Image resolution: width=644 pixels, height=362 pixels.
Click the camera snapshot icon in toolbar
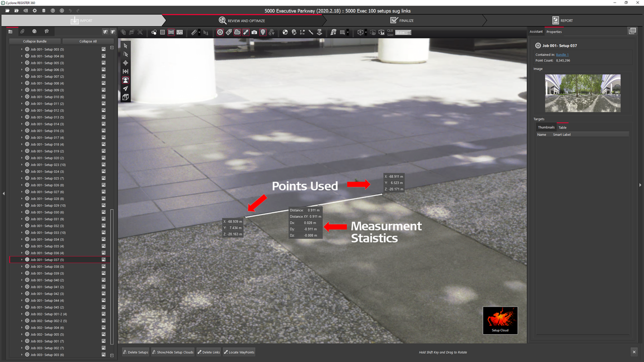(254, 33)
